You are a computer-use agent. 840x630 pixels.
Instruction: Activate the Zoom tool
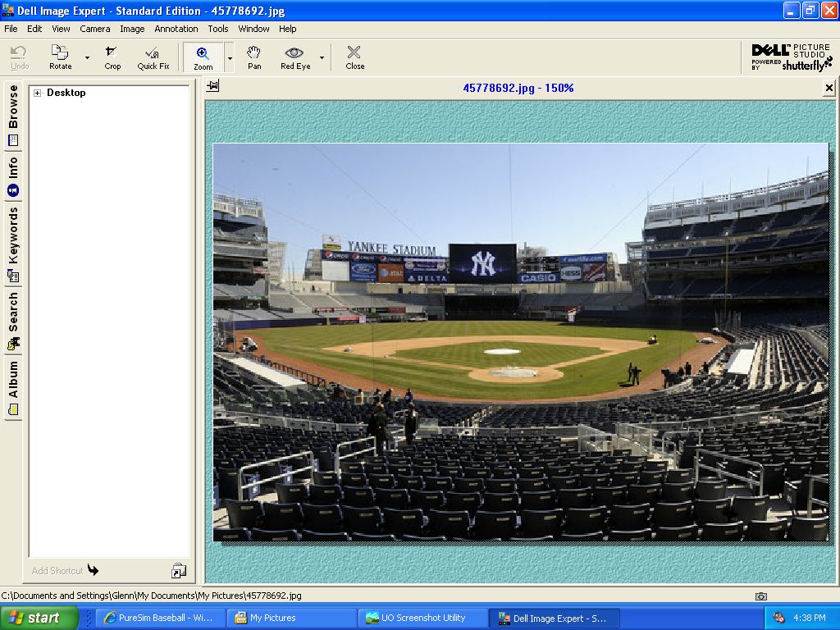[203, 57]
